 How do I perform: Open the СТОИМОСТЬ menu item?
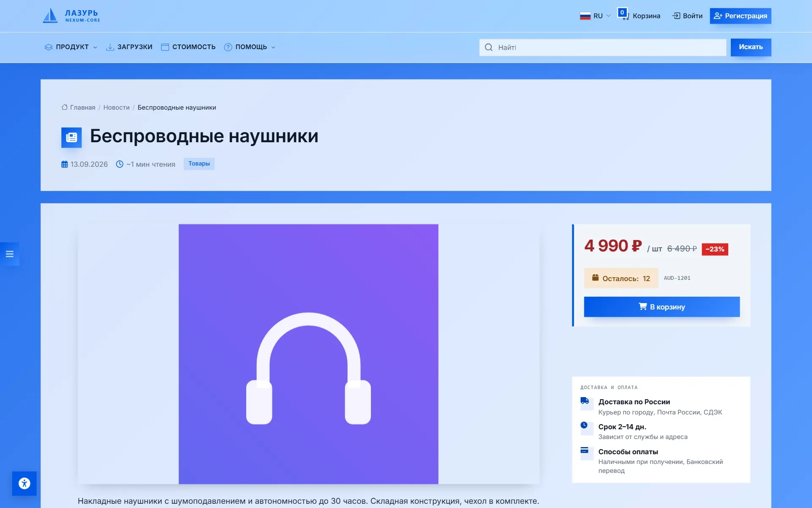tap(188, 47)
